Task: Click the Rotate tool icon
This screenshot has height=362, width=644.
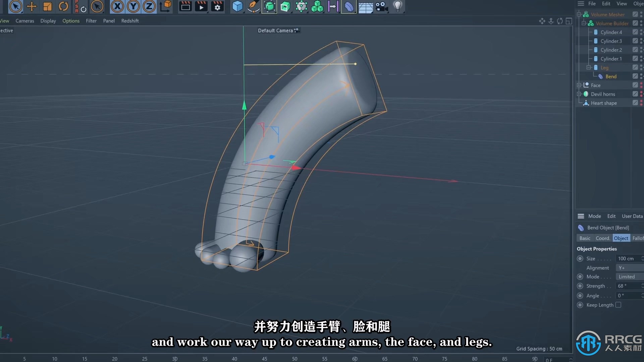Action: click(x=63, y=6)
